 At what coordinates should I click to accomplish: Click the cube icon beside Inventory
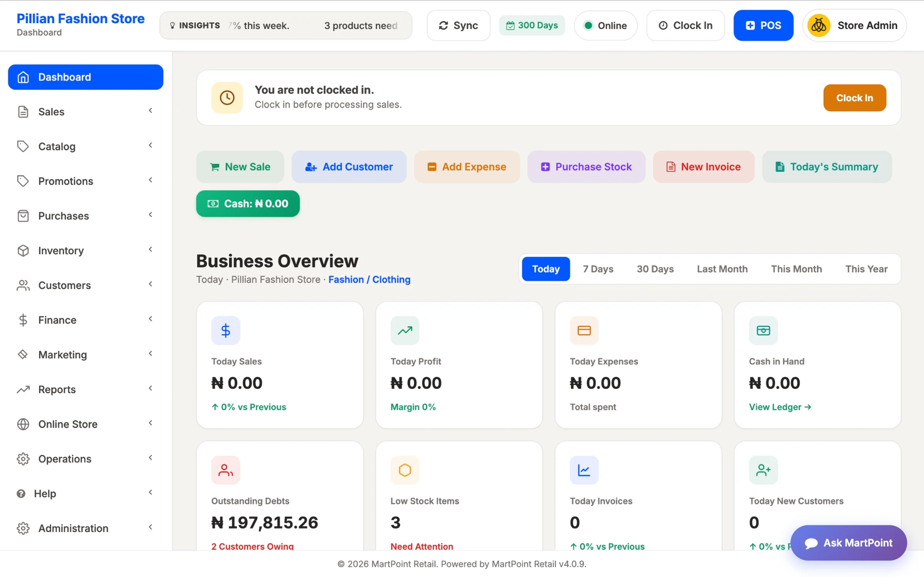[x=23, y=251]
